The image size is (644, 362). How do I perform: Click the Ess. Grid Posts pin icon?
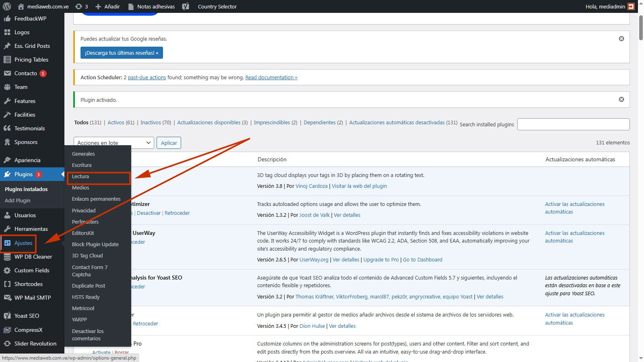(x=7, y=46)
